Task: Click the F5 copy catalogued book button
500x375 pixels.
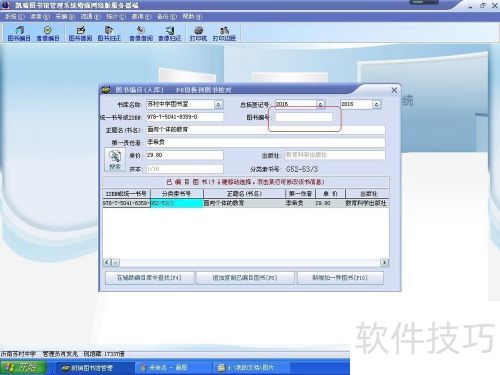Action: tap(245, 278)
